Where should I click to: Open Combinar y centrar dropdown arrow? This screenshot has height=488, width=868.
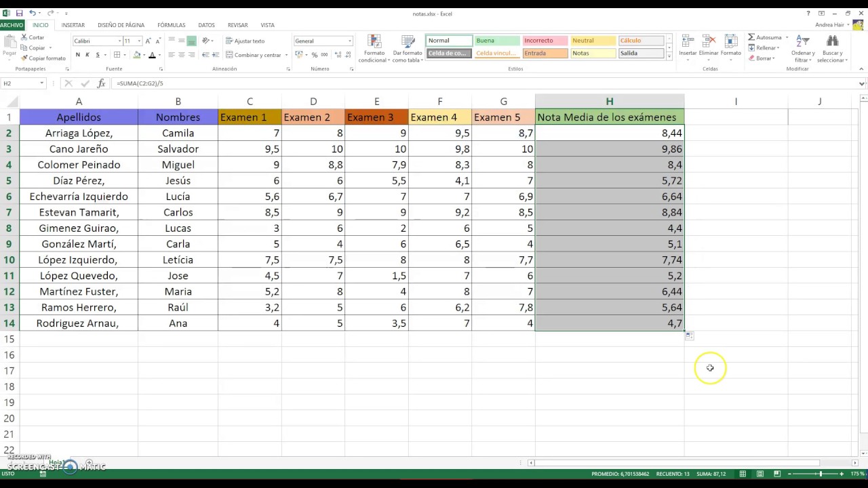286,55
